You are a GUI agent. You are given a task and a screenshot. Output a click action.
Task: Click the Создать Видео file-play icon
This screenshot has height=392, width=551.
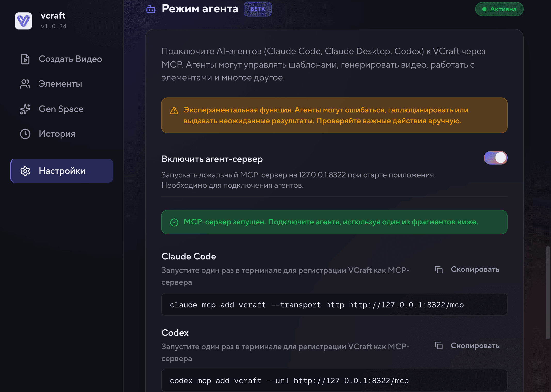point(25,59)
